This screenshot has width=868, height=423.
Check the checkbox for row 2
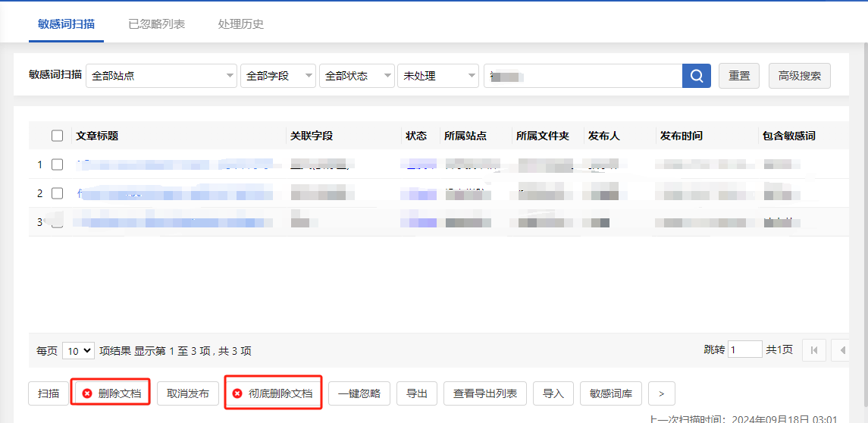tap(58, 193)
